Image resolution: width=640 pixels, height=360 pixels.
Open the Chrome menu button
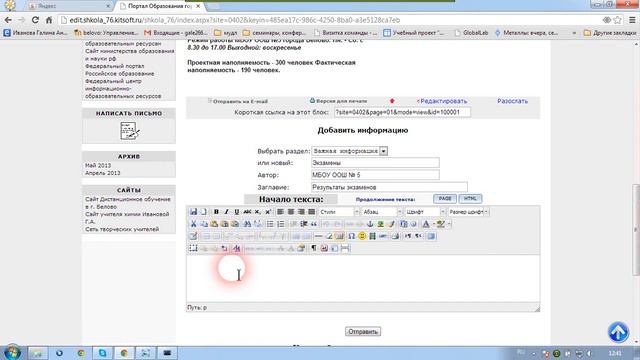pyautogui.click(x=632, y=20)
